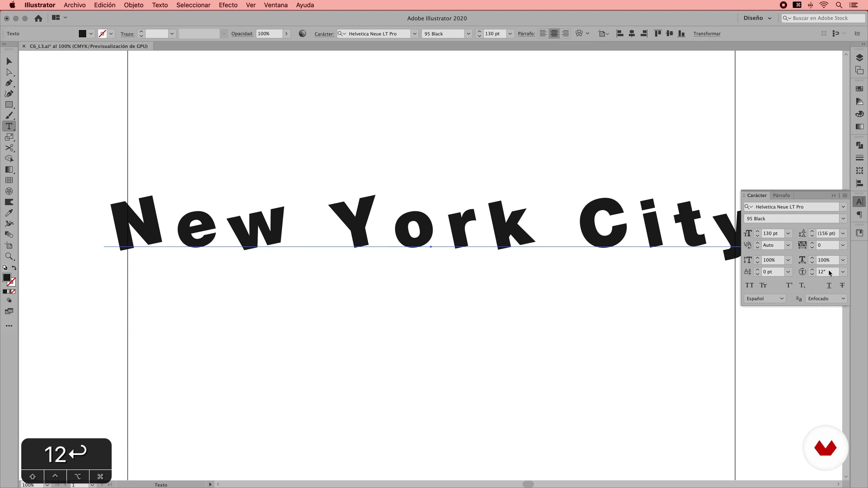The width and height of the screenshot is (868, 488).
Task: Increase font size with control bar stepper
Action: pos(479,31)
